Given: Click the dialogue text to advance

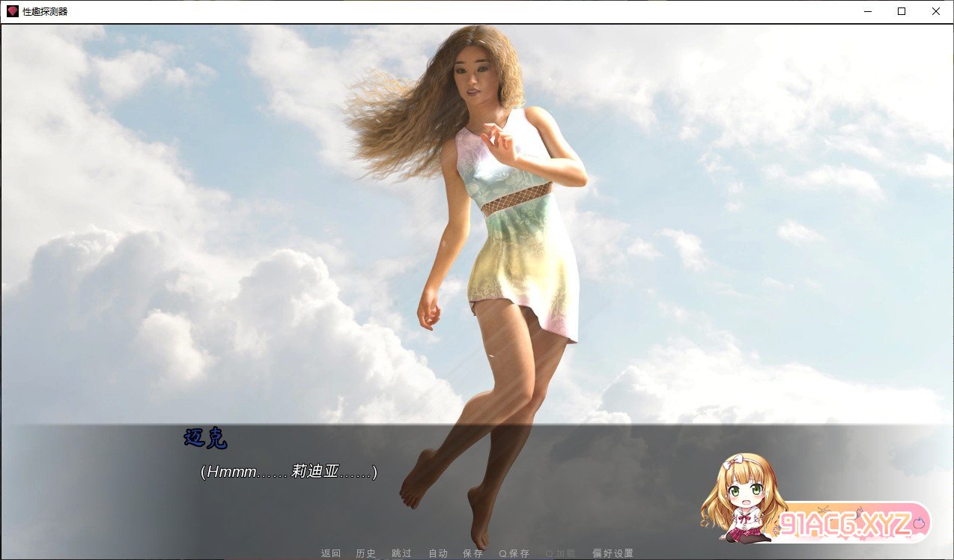Looking at the screenshot, I should (x=289, y=472).
